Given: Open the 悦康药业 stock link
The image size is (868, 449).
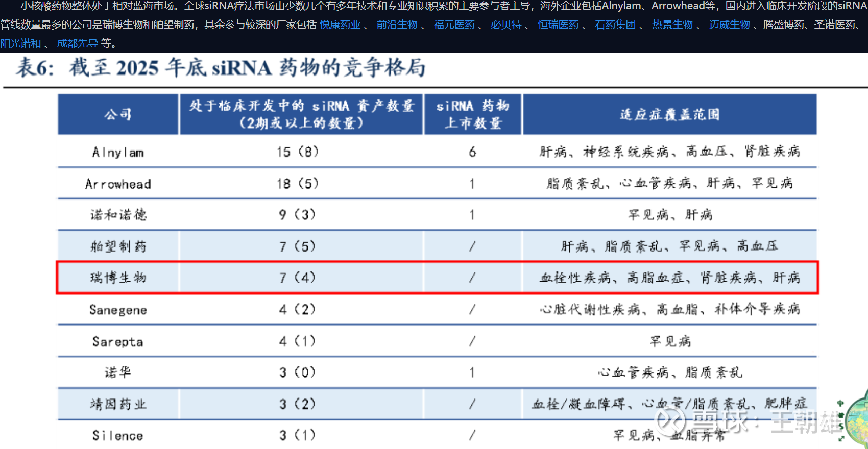Looking at the screenshot, I should point(340,24).
